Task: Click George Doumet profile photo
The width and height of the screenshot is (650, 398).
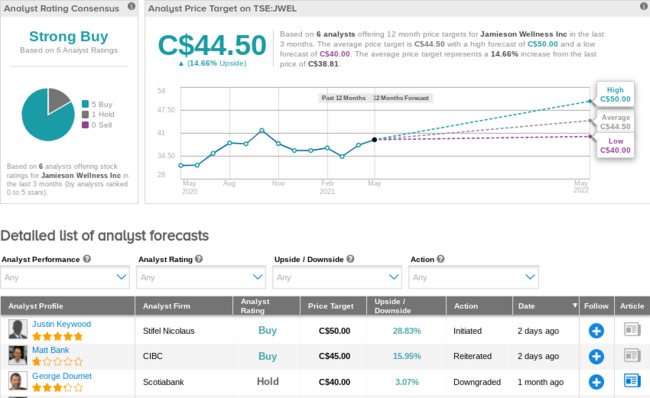Action: 18,381
